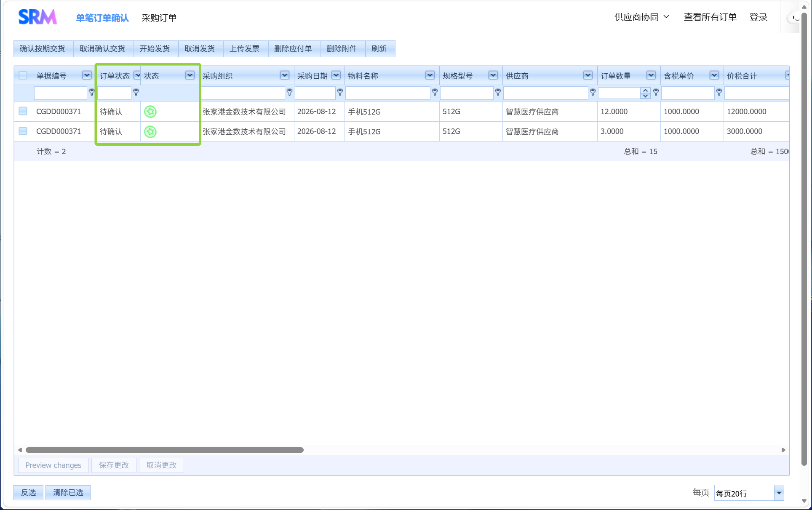Click filter icon beside 采购组织 filter box

[289, 92]
